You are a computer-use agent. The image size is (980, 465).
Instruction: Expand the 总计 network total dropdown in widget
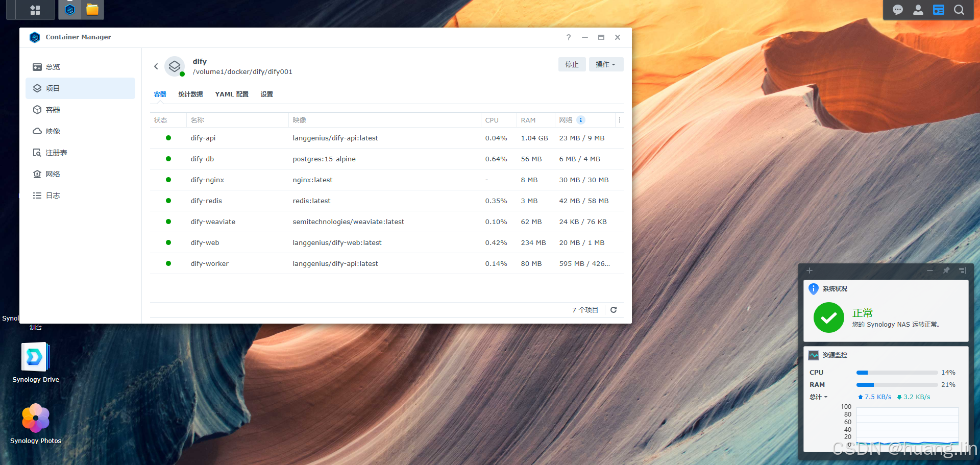(x=818, y=397)
